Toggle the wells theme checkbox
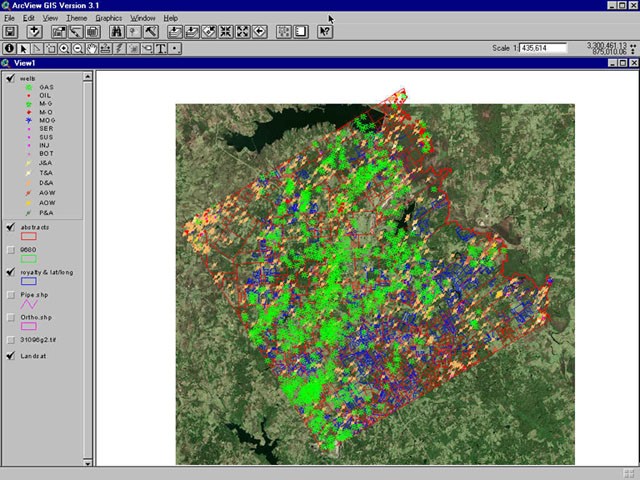Screen dimensions: 640x480 (x=10, y=77)
